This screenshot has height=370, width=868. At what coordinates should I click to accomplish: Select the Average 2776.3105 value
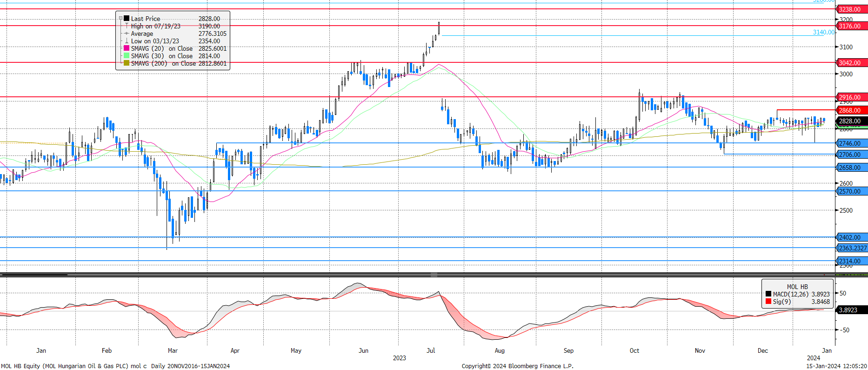tap(213, 34)
